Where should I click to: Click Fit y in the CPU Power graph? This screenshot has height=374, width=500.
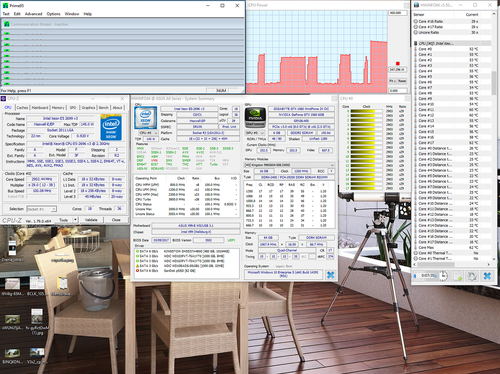pos(393,81)
